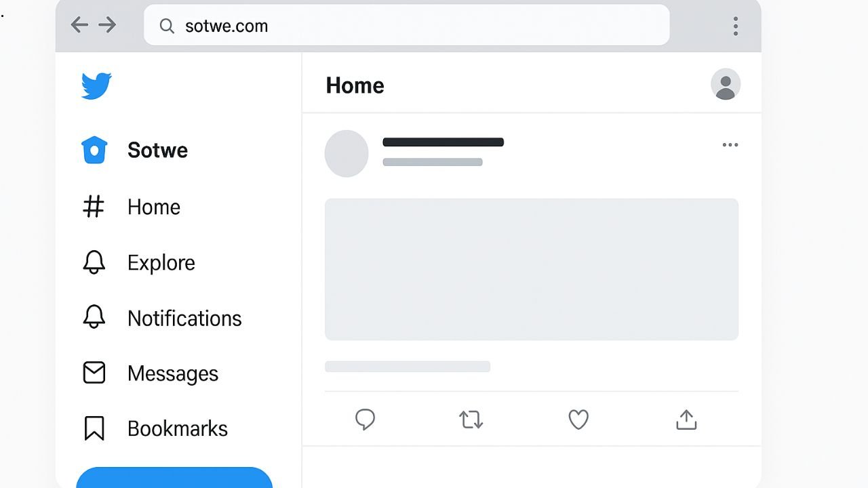Viewport: 868px width, 488px height.
Task: Click the blue Twitter bird logo
Action: pos(96,86)
